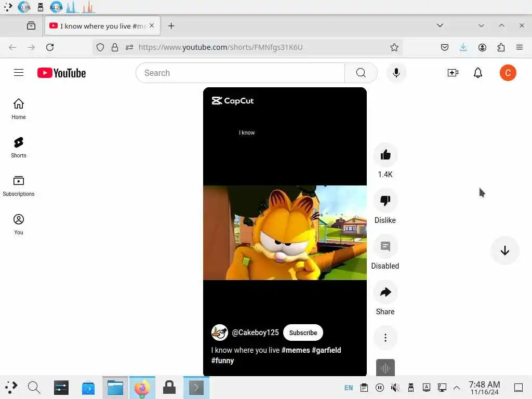Open Home in the YouTube sidebar
Image resolution: width=532 pixels, height=399 pixels.
click(x=19, y=109)
